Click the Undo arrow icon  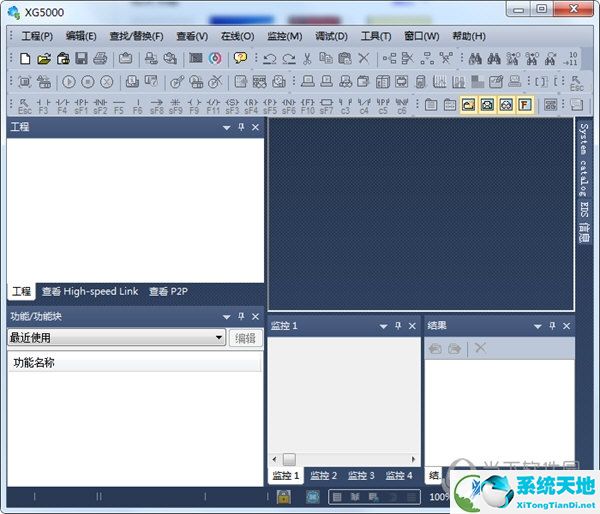point(270,59)
